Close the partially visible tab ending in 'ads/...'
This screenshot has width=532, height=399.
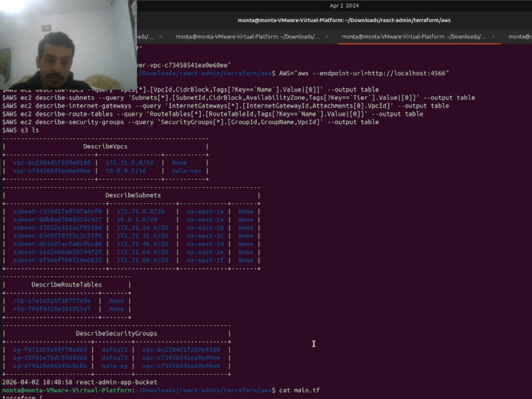tap(161, 37)
